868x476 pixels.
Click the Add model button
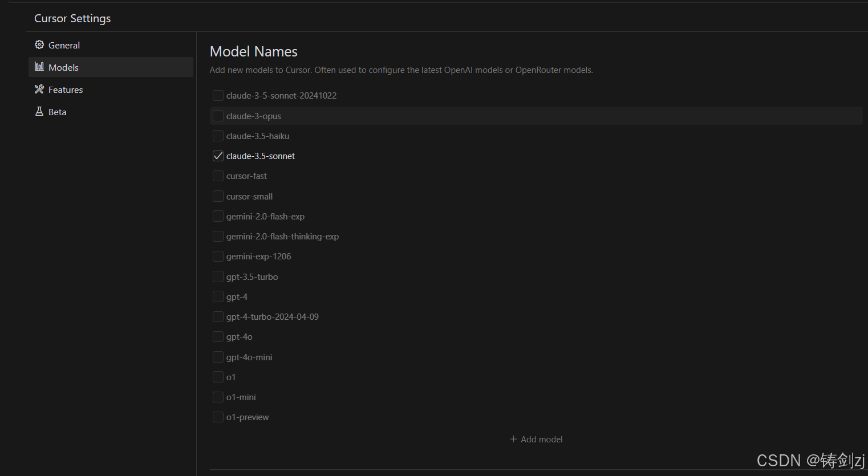(x=536, y=439)
